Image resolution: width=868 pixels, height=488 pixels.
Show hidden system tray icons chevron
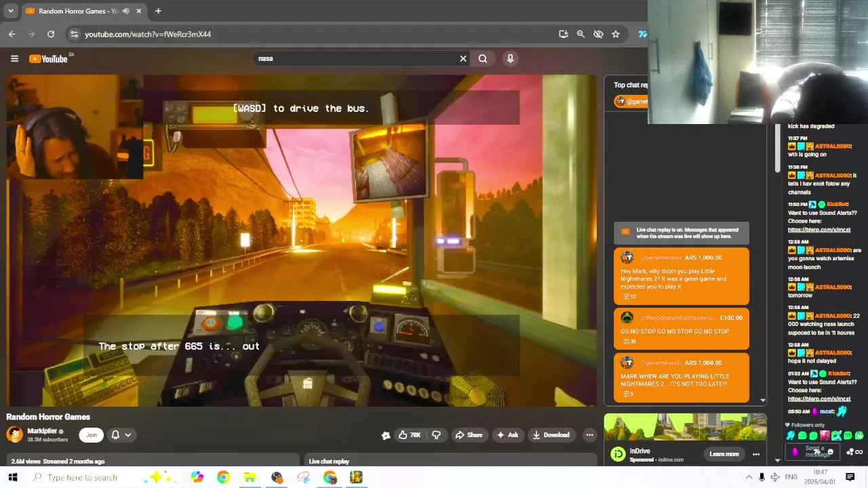749,477
